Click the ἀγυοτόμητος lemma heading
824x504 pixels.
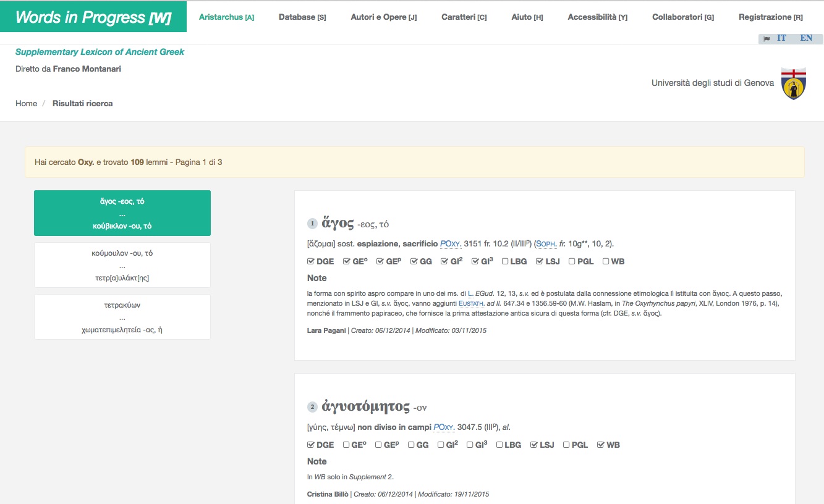tap(366, 406)
